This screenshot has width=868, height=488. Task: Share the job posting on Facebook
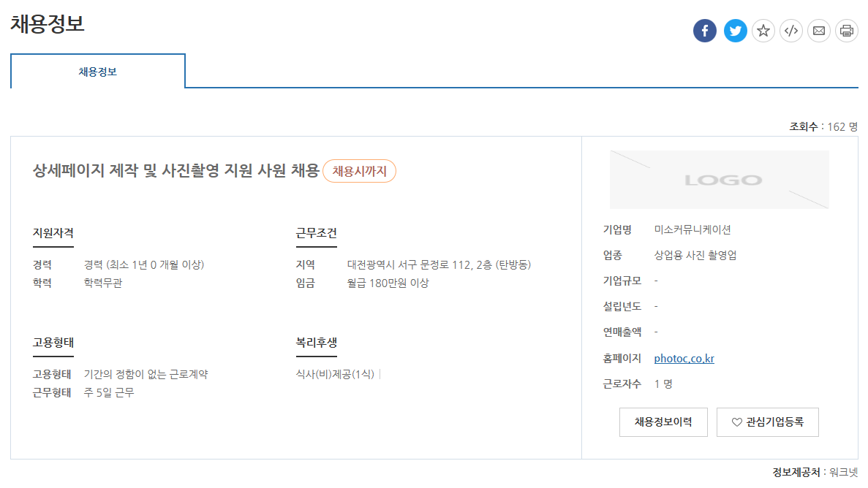tap(705, 31)
